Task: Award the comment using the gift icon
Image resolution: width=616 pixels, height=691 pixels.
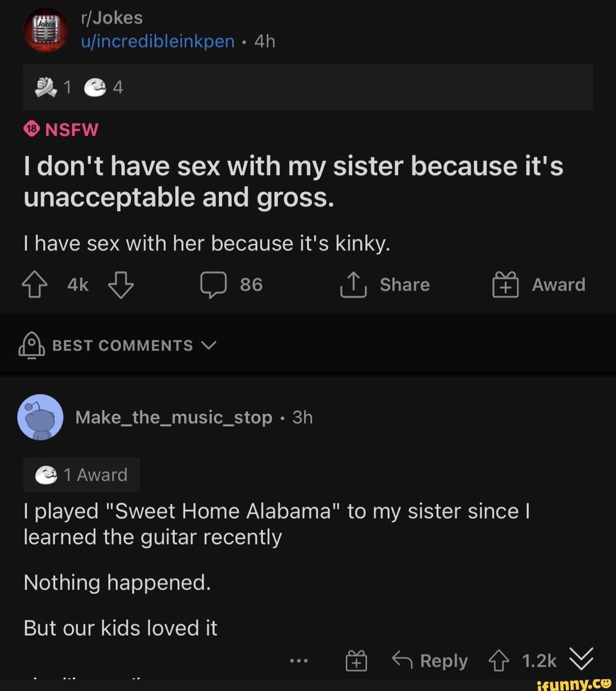Action: tap(356, 662)
